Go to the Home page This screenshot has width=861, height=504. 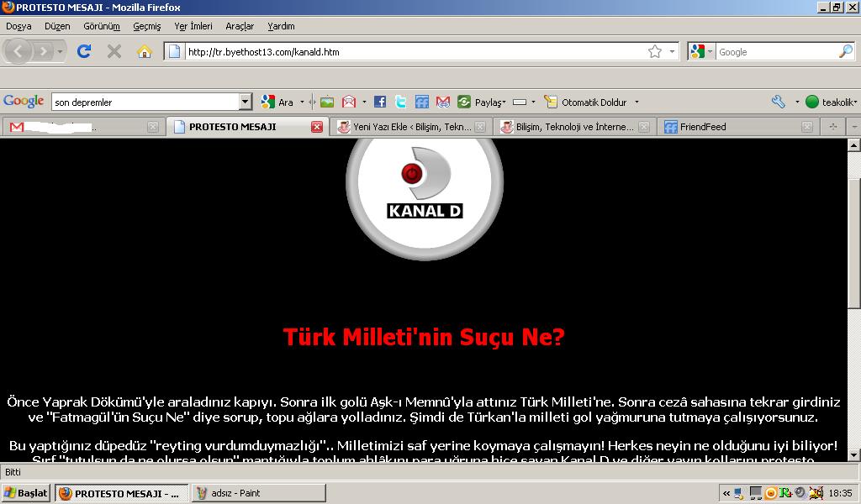pos(145,51)
